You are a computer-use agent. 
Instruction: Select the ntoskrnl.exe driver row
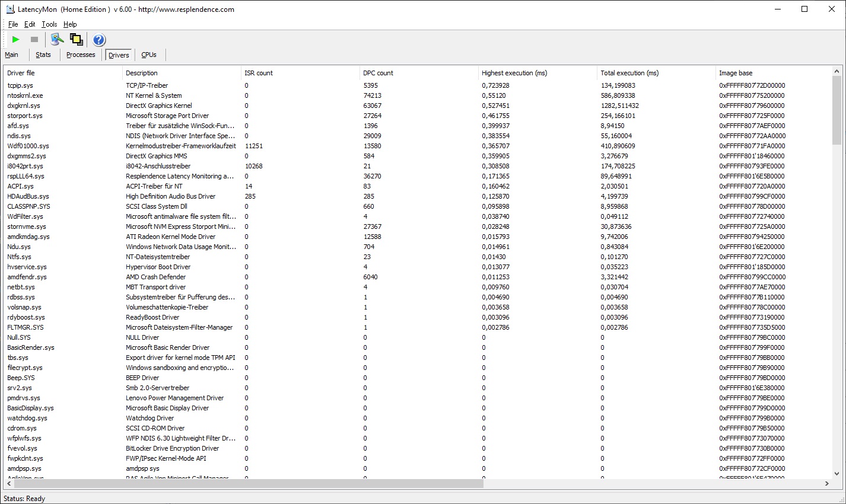pyautogui.click(x=26, y=95)
